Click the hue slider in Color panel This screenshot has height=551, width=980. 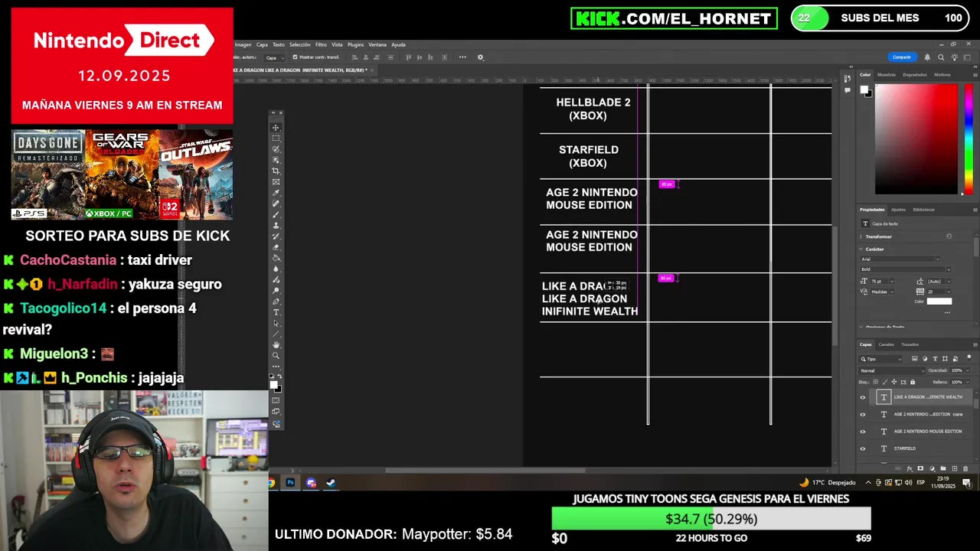(969, 138)
